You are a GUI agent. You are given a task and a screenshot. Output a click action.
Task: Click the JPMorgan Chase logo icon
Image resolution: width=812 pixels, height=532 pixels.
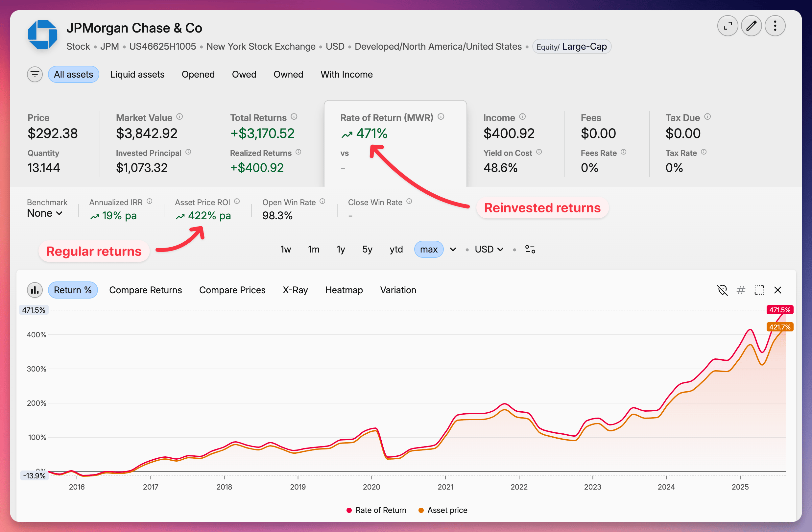pyautogui.click(x=42, y=35)
